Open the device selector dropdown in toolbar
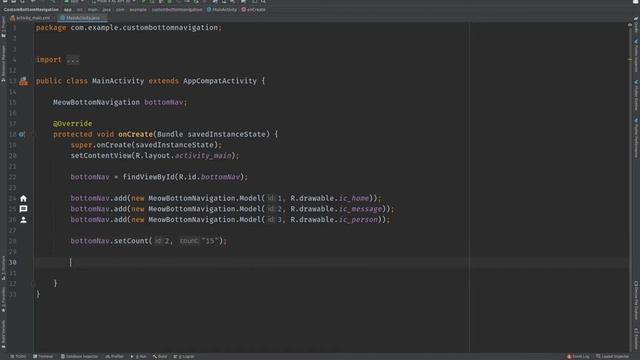 point(114,2)
